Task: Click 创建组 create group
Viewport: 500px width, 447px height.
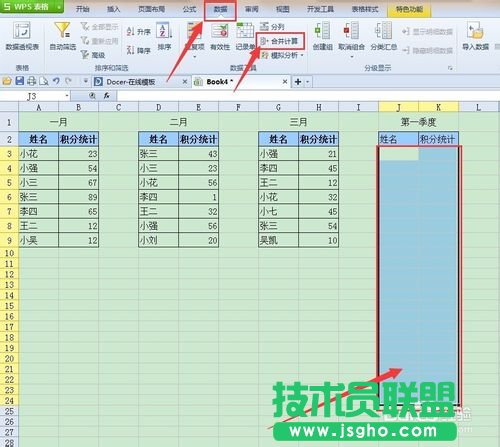Action: pyautogui.click(x=322, y=36)
